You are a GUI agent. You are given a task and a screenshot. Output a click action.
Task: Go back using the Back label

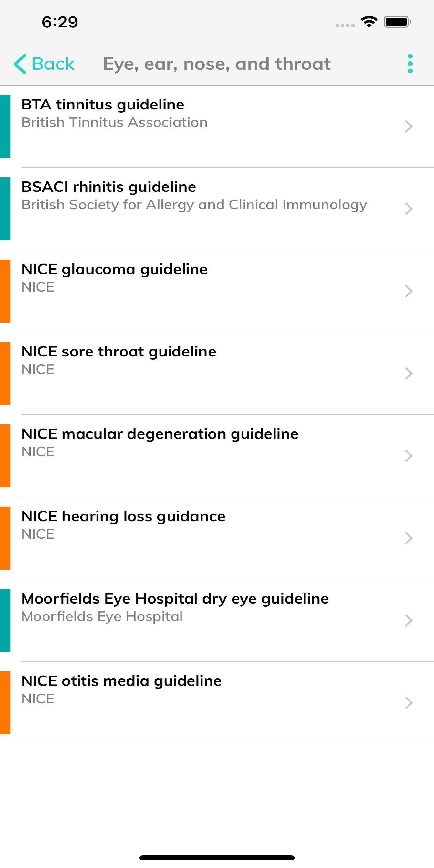pos(53,64)
